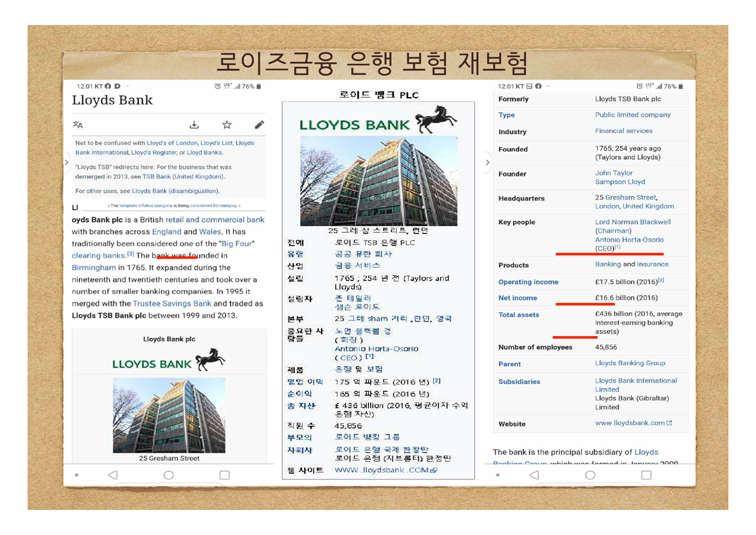Open "Lord Norman Blackwell" link

tap(633, 222)
